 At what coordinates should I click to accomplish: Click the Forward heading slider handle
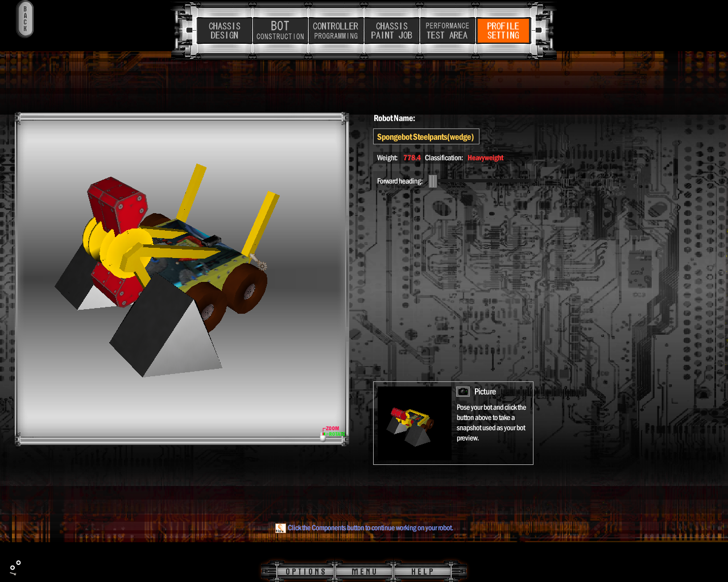(433, 181)
